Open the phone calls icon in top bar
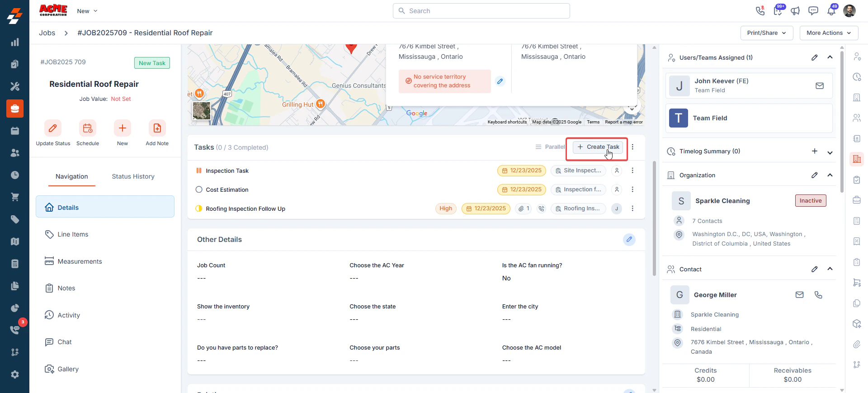868x393 pixels. click(x=760, y=11)
